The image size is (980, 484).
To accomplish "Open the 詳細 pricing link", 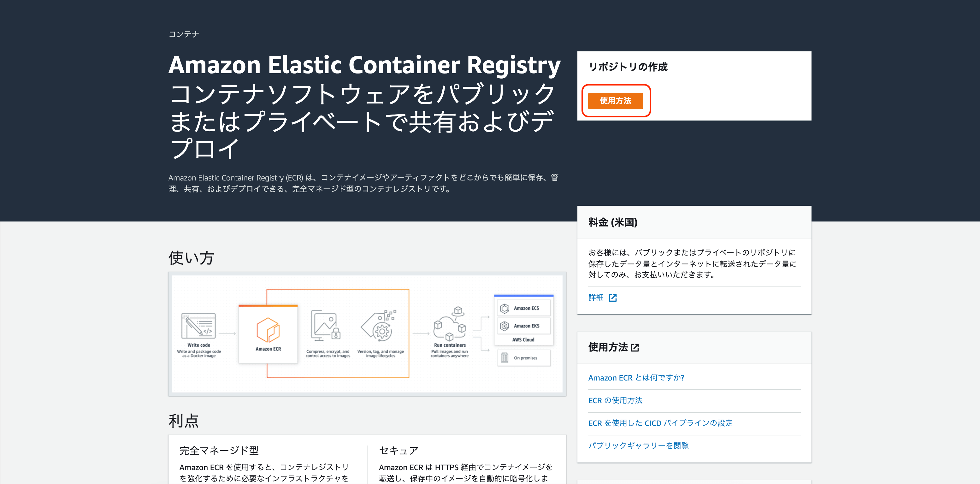I will click(x=596, y=298).
